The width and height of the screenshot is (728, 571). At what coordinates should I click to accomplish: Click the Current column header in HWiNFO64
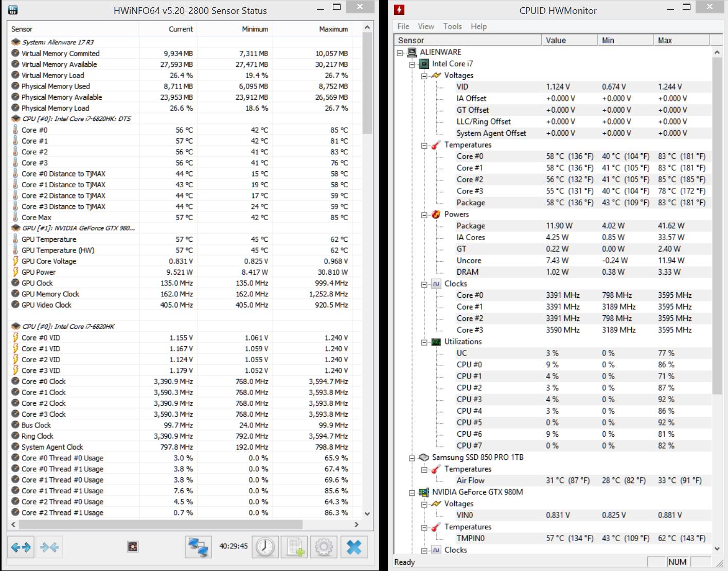tap(168, 29)
